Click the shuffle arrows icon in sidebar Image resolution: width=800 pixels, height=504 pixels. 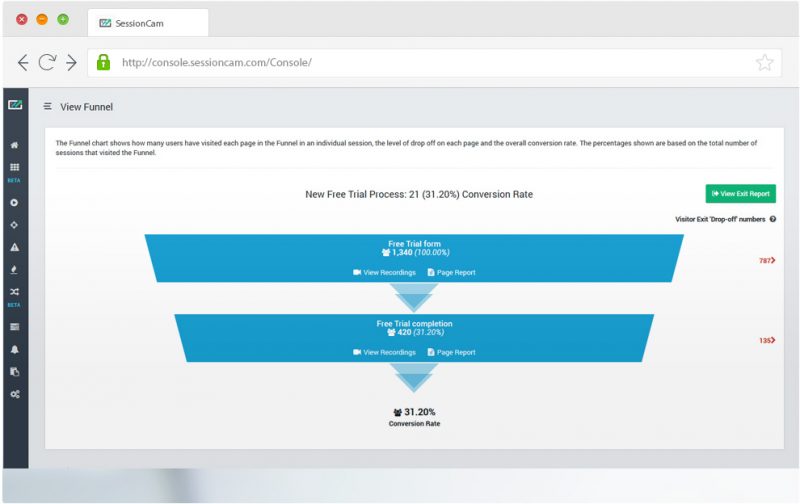tap(15, 291)
